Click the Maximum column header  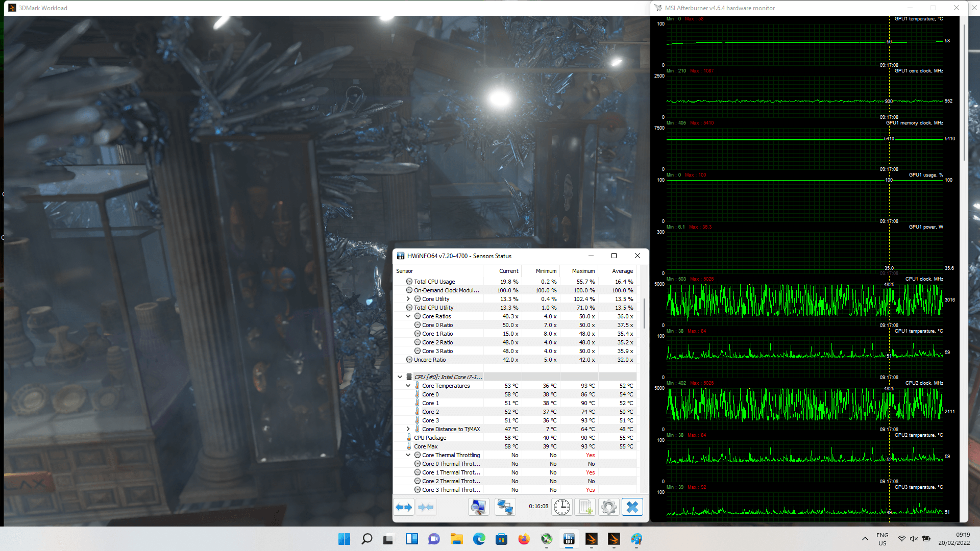tap(583, 271)
